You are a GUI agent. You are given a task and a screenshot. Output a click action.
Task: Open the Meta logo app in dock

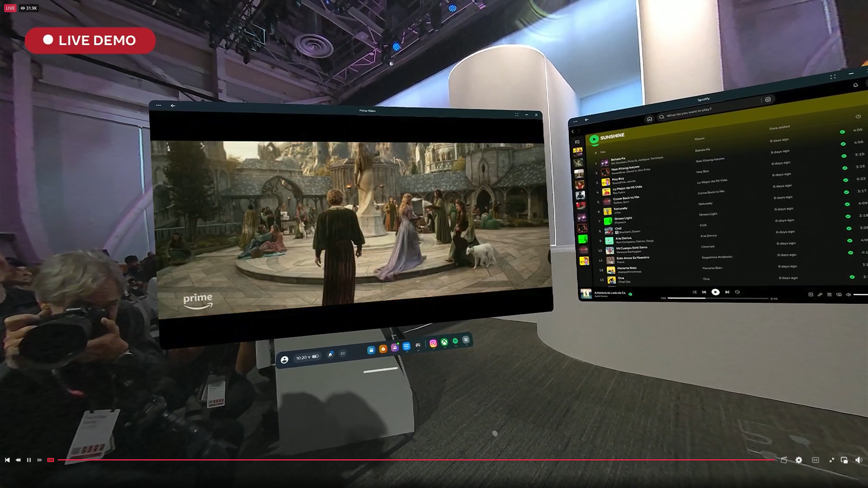point(418,345)
